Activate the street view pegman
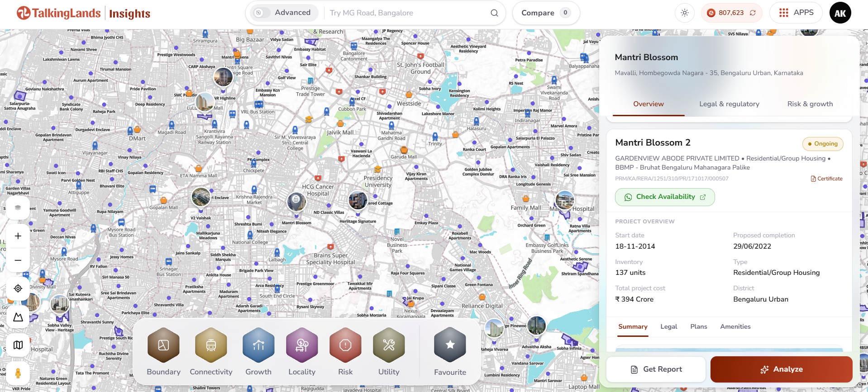This screenshot has width=868, height=392. coord(18,373)
